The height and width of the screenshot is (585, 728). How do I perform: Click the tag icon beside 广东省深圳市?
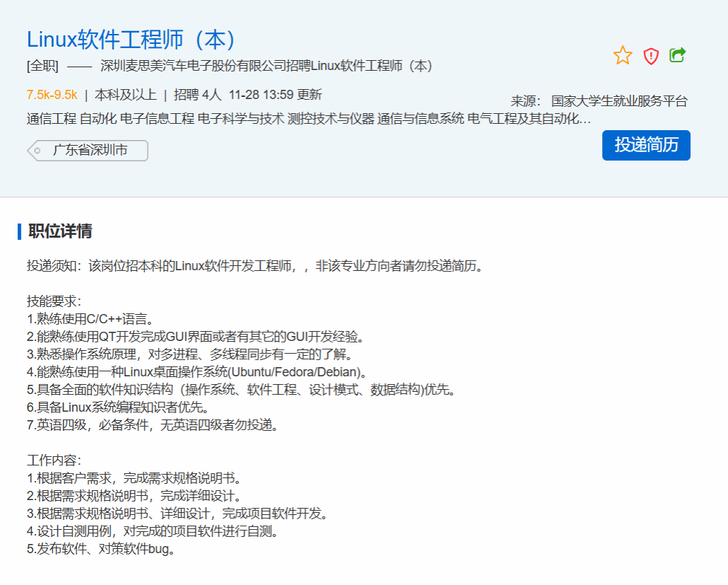[37, 151]
